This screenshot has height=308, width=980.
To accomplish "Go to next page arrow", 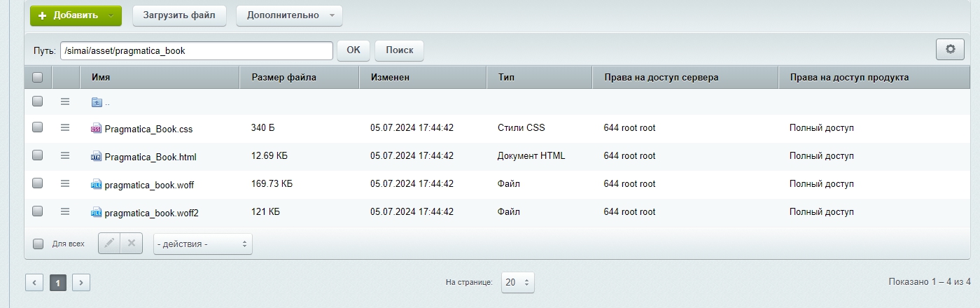I will click(x=81, y=283).
